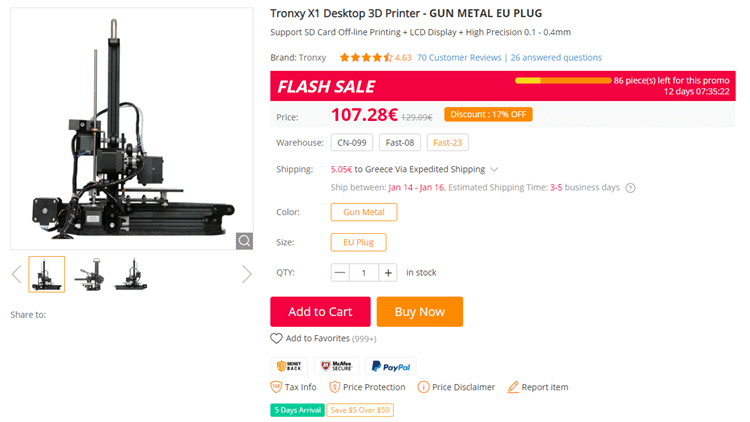Expand the shipping method dropdown arrow
Viewport: 750px width, 422px height.
494,170
